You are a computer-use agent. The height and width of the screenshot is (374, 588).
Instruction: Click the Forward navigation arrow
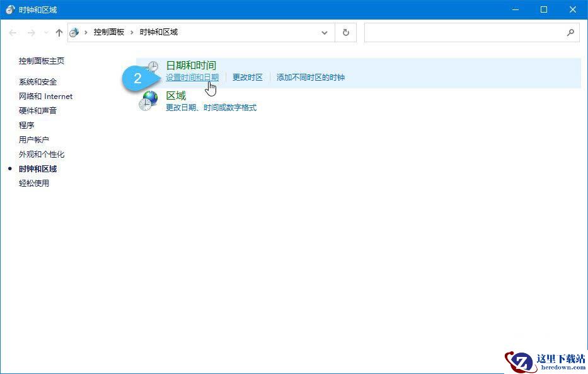click(x=31, y=33)
